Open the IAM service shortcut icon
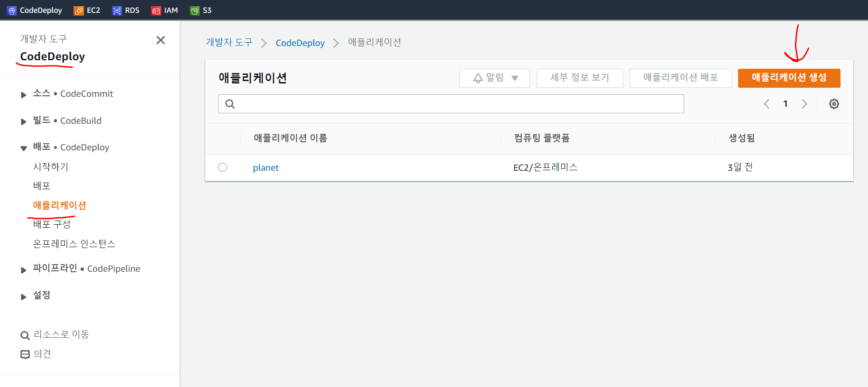Viewport: 868px width, 387px height. [156, 10]
